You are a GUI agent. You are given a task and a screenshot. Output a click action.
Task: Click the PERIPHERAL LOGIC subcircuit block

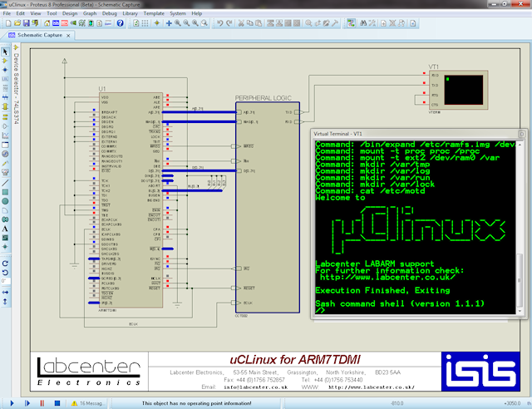click(x=268, y=207)
